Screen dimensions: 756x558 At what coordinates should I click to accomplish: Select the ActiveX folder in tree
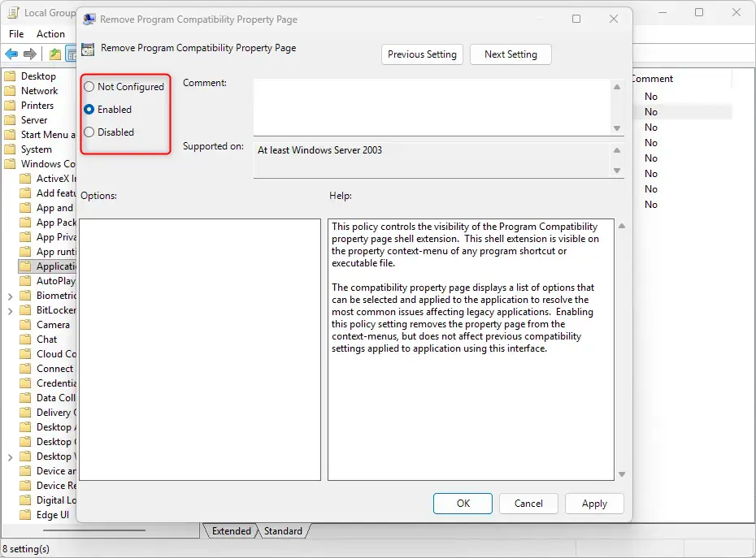48,179
